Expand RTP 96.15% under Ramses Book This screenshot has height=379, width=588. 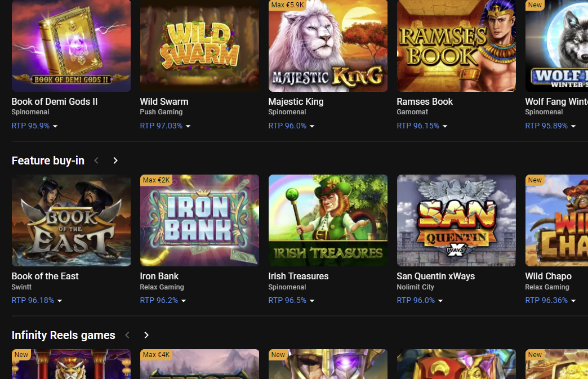(x=422, y=126)
